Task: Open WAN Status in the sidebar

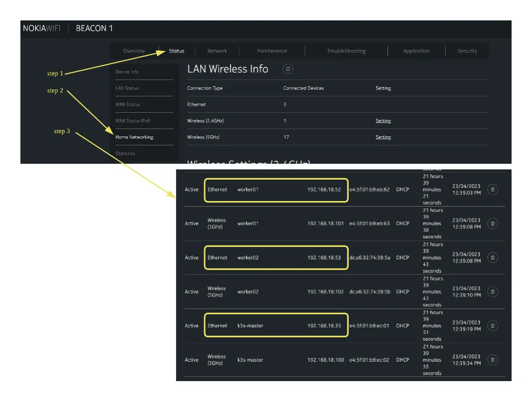Action: (x=128, y=105)
